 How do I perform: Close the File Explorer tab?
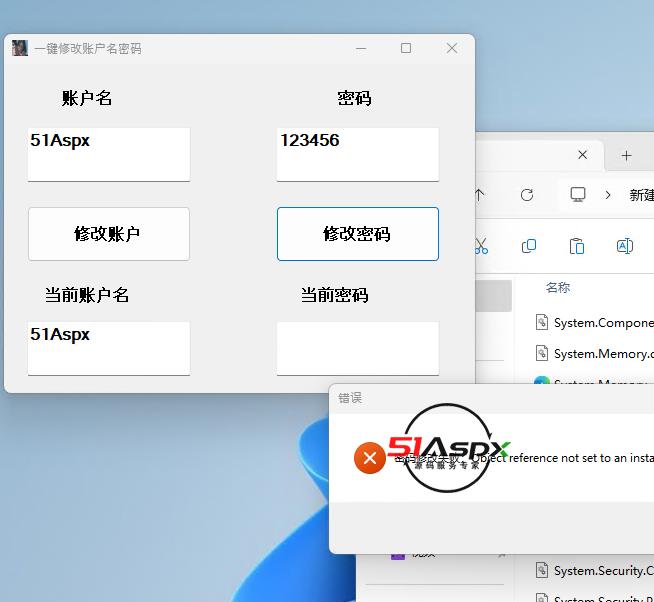pyautogui.click(x=583, y=155)
